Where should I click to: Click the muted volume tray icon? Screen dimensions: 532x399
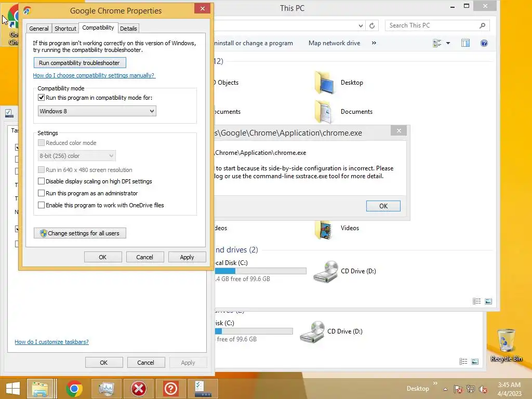[483, 389]
